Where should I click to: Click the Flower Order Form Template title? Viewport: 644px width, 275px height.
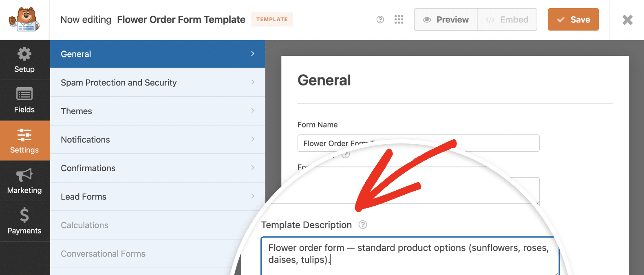pos(181,20)
